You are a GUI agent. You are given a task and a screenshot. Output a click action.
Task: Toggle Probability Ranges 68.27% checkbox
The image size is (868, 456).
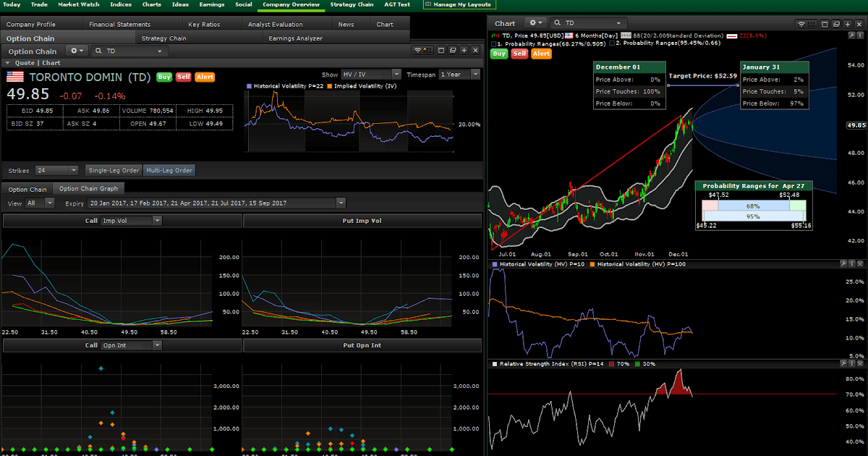pyautogui.click(x=494, y=43)
